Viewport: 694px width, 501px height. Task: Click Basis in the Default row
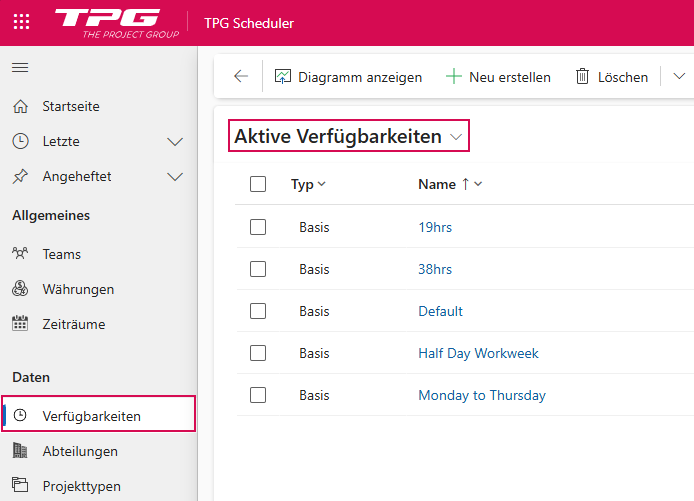point(314,311)
